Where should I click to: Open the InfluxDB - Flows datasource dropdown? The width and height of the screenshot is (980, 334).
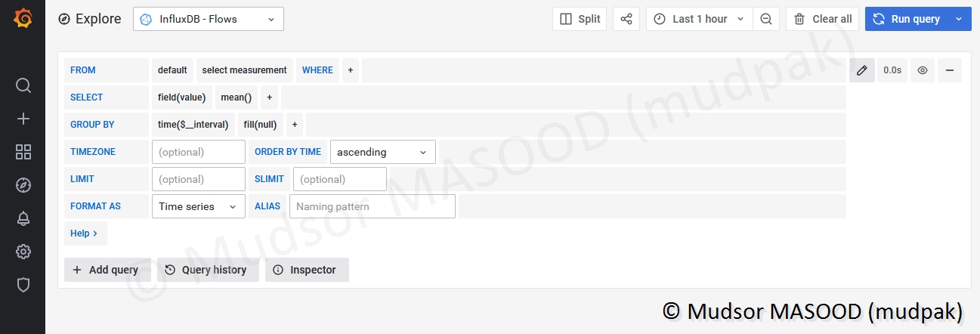click(209, 19)
